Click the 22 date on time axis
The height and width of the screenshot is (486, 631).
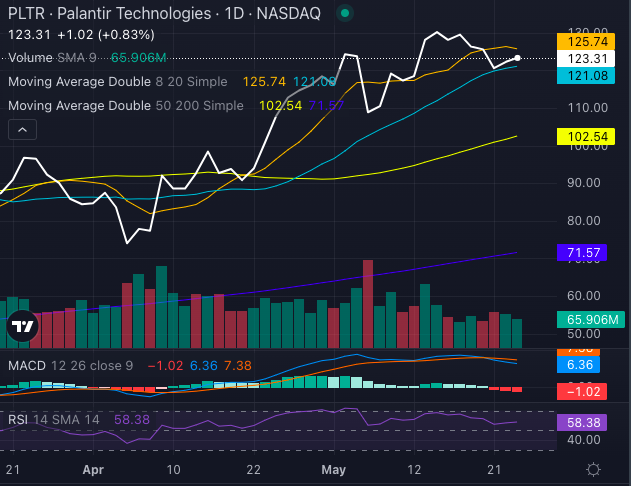point(254,470)
